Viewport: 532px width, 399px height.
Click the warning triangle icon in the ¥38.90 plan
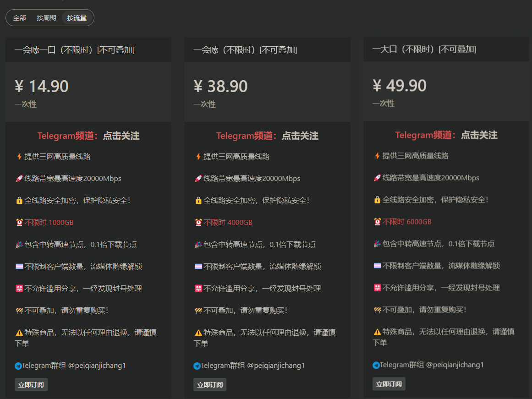[198, 333]
